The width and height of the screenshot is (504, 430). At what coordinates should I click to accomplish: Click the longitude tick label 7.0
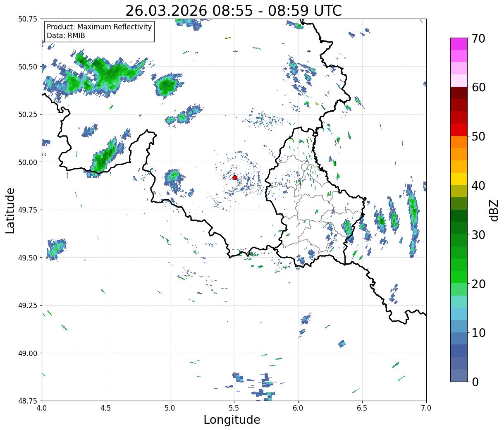click(426, 408)
